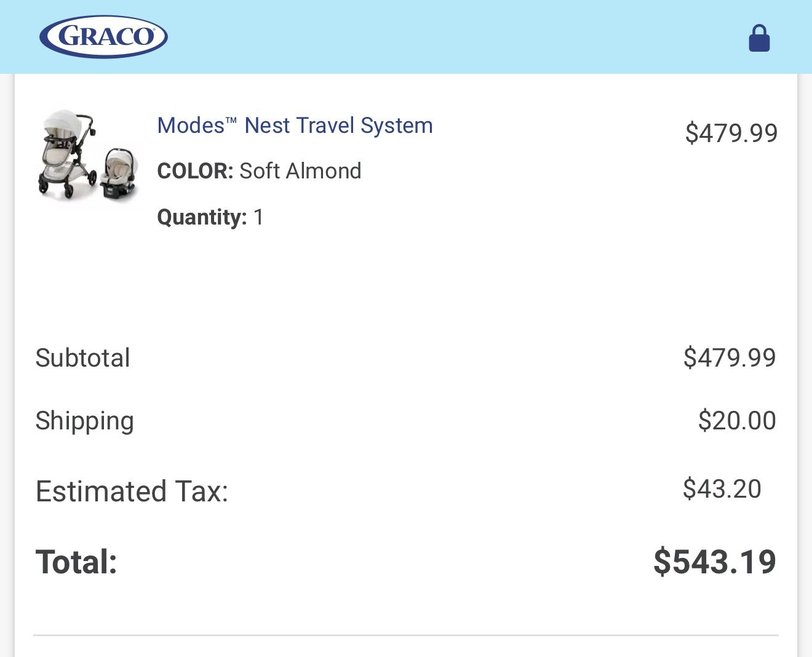Image resolution: width=812 pixels, height=657 pixels.
Task: Click the $43.20 tax amount
Action: pos(721,489)
